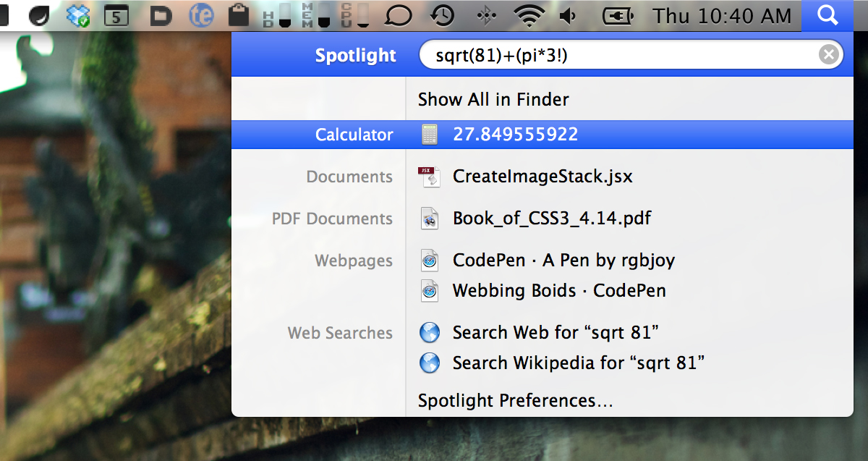Image resolution: width=868 pixels, height=461 pixels.
Task: Click the 'PDF Documents' category label
Action: tap(332, 219)
